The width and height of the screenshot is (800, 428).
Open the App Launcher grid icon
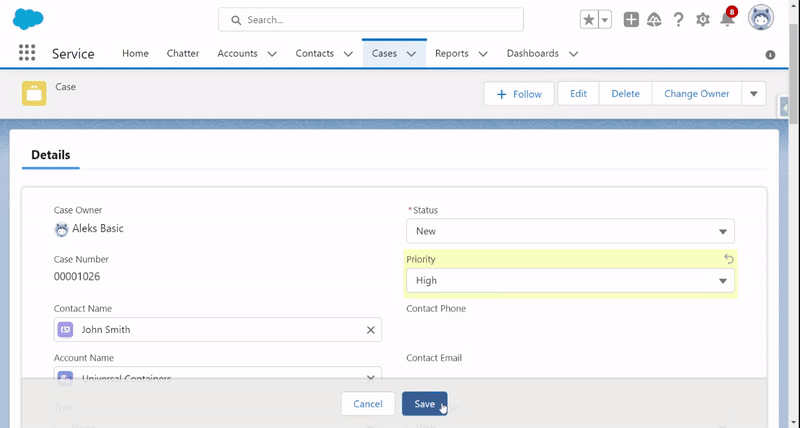pos(27,53)
